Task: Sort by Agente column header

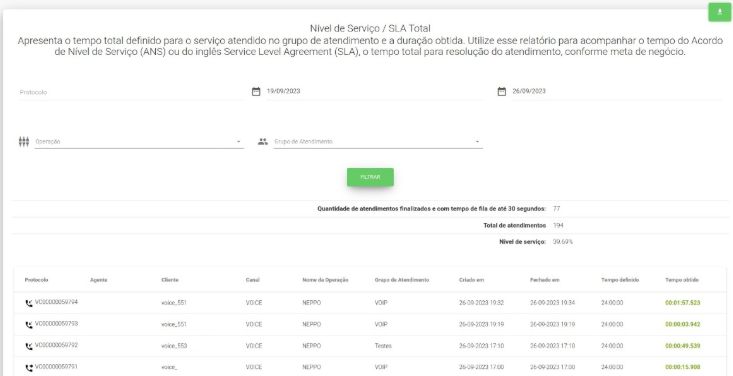Action: click(99, 280)
